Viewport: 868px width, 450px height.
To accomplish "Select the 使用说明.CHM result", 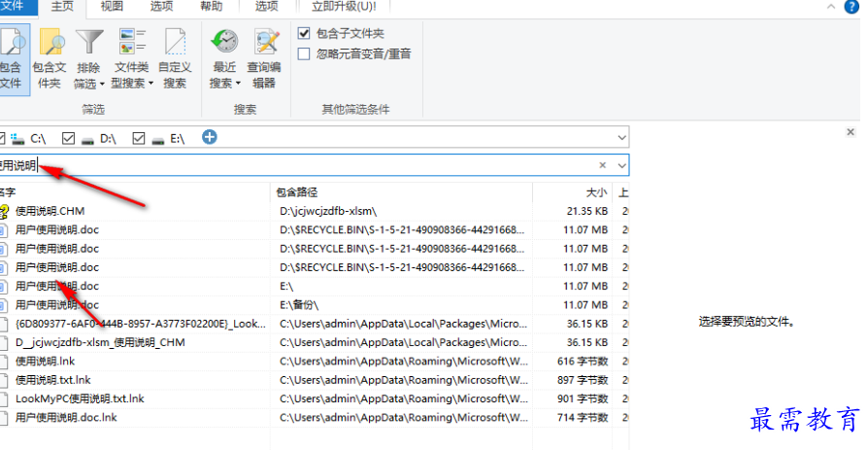I will tap(50, 211).
